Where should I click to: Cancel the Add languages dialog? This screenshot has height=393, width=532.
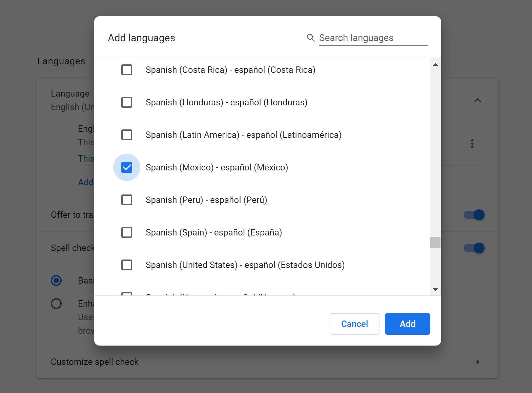[354, 324]
